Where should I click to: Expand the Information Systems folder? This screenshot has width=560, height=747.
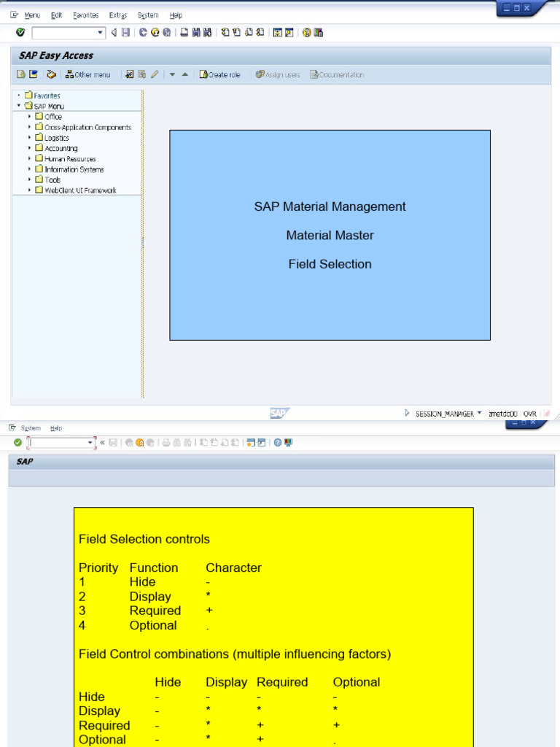point(29,169)
